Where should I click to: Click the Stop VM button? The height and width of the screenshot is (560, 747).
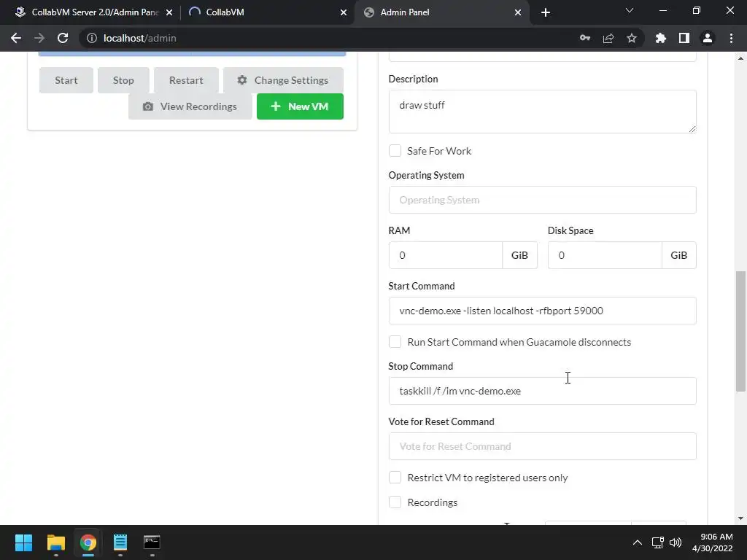[123, 80]
